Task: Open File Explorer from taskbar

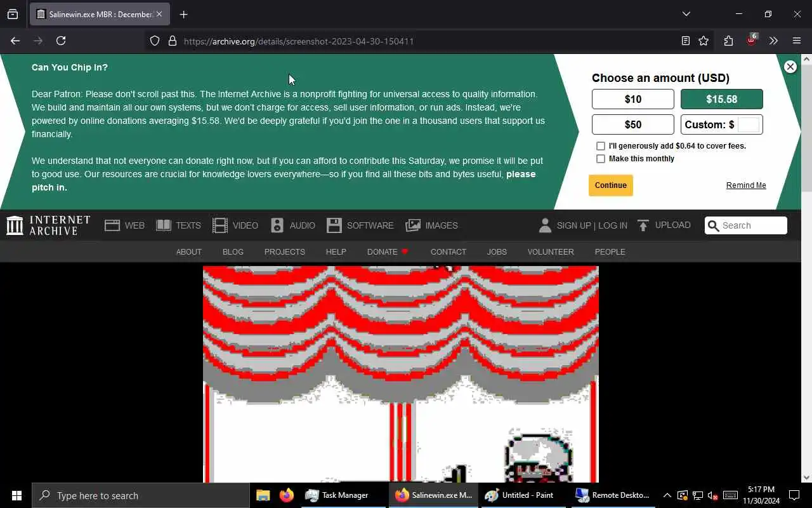Action: (x=263, y=495)
